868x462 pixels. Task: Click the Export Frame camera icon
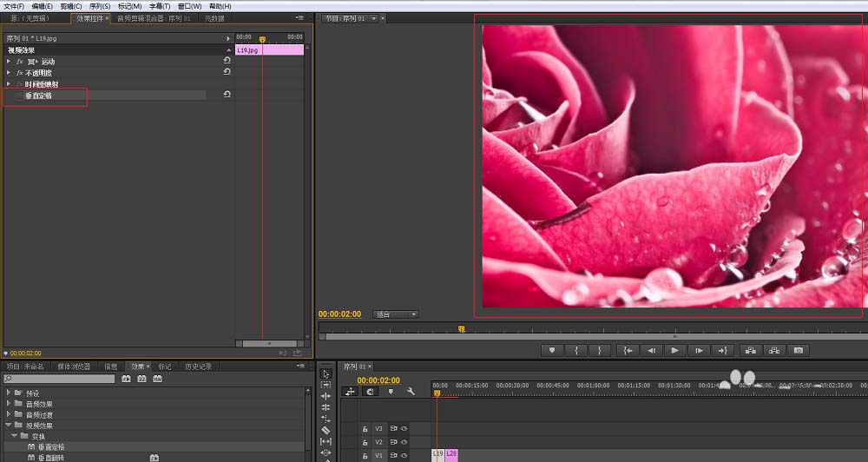point(799,350)
